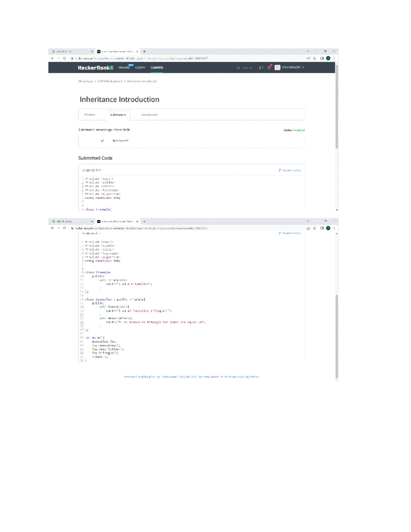Open the HackerRank search icon

click(238, 67)
